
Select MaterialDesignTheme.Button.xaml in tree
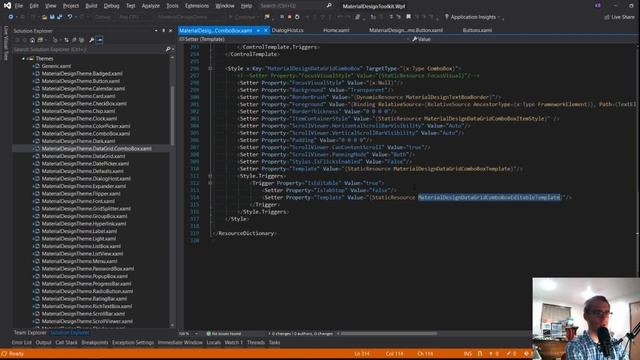81,81
